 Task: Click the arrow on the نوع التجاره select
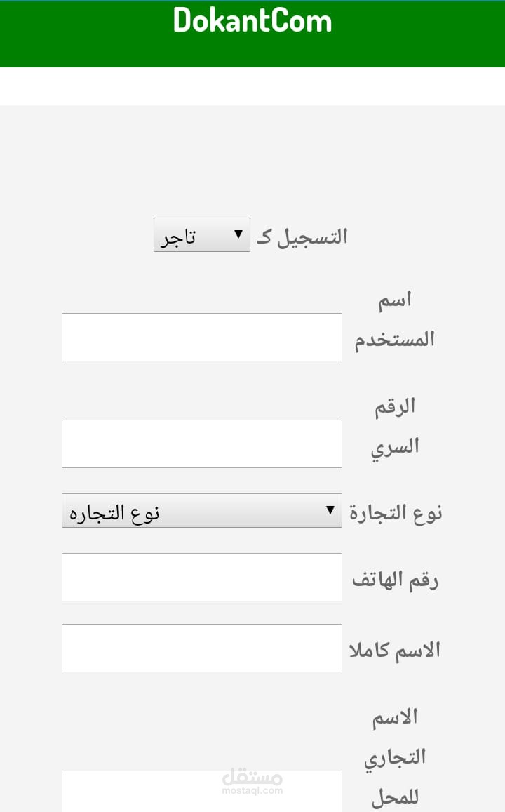pos(330,510)
